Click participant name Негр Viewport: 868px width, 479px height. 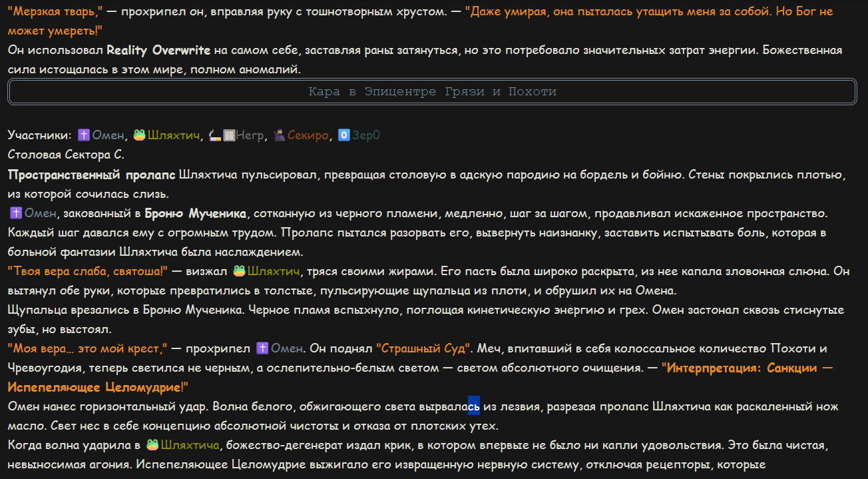250,135
